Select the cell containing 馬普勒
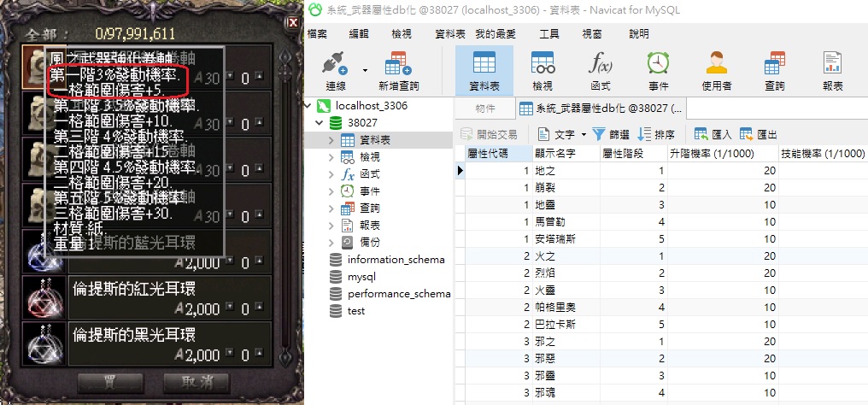The height and width of the screenshot is (405, 868). (566, 222)
